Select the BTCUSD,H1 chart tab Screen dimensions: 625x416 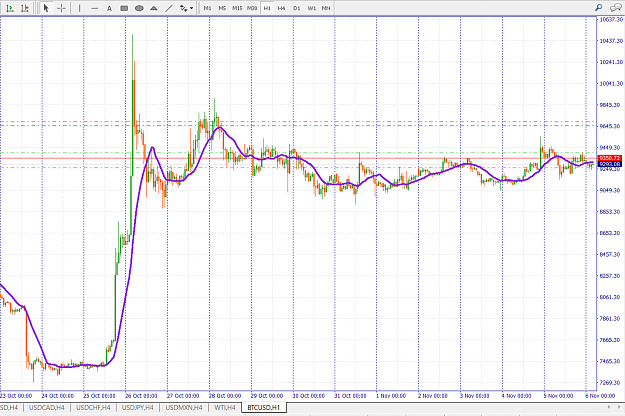[x=264, y=408]
